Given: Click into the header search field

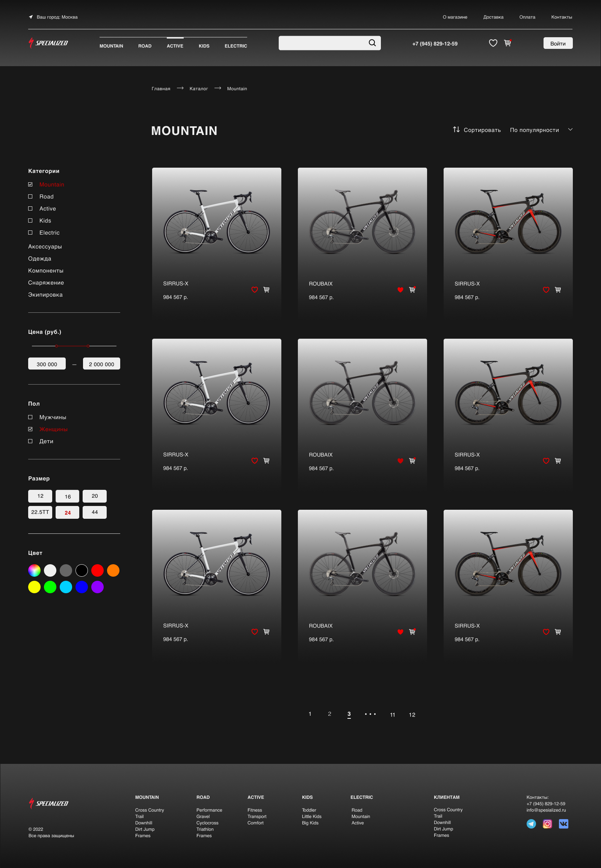Looking at the screenshot, I should tap(329, 43).
